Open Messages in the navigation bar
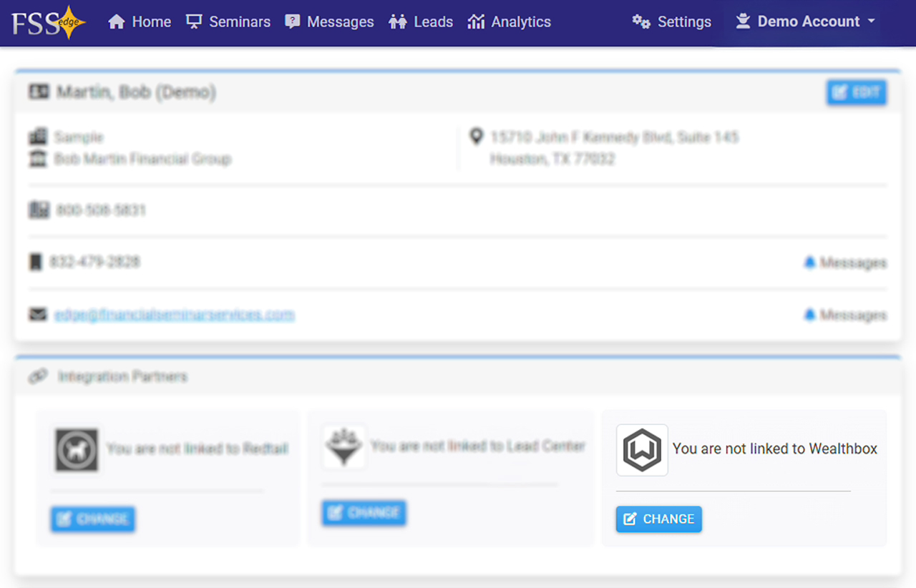Screen dimensions: 916x588 click(329, 22)
